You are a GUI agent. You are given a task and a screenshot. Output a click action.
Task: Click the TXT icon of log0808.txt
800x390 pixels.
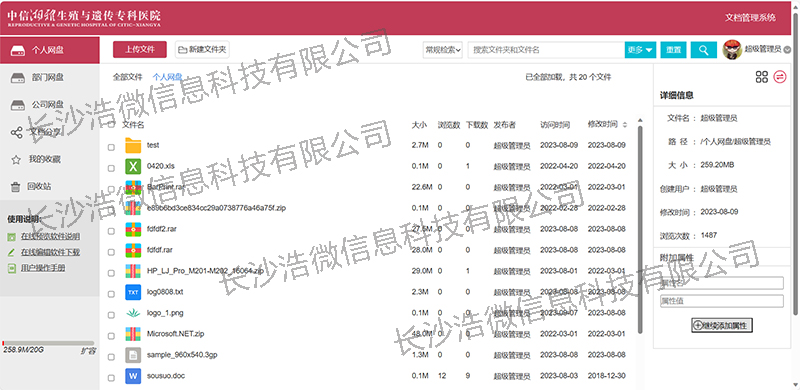tap(133, 292)
